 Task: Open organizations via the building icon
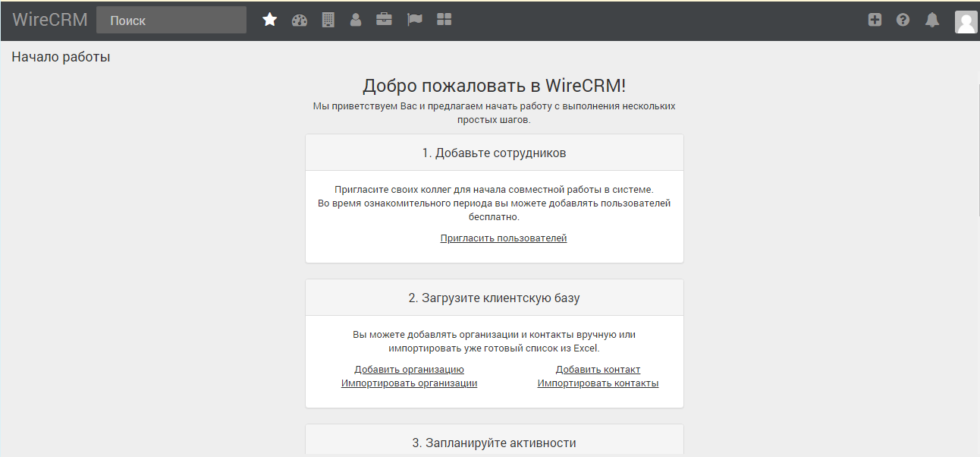[x=328, y=20]
